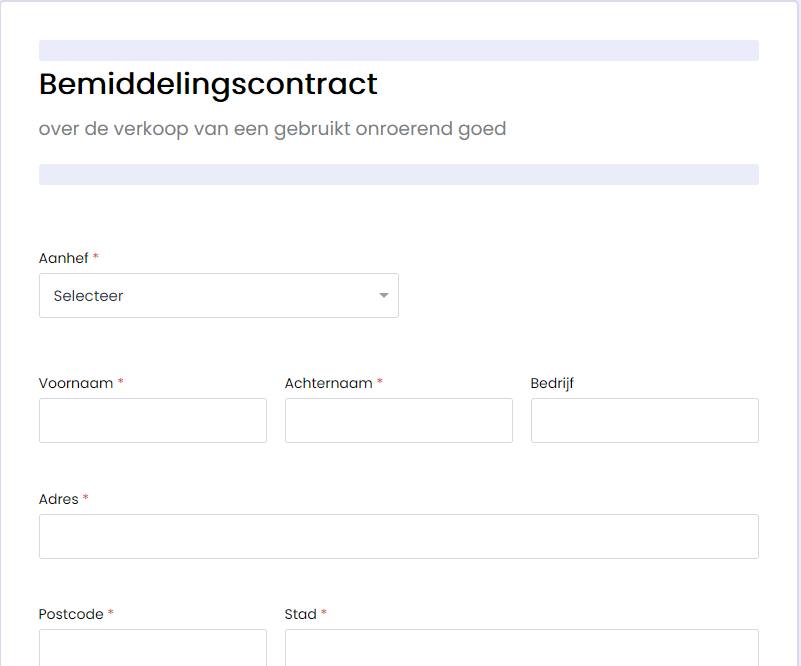Click the Bedrijf label
801x666 pixels.
tap(552, 383)
